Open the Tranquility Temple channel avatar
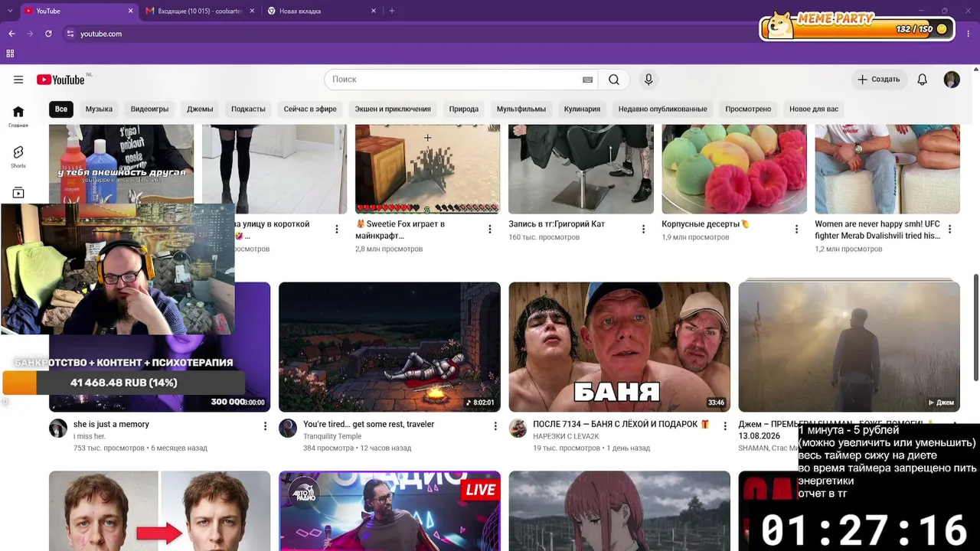This screenshot has width=980, height=551. pos(288,429)
